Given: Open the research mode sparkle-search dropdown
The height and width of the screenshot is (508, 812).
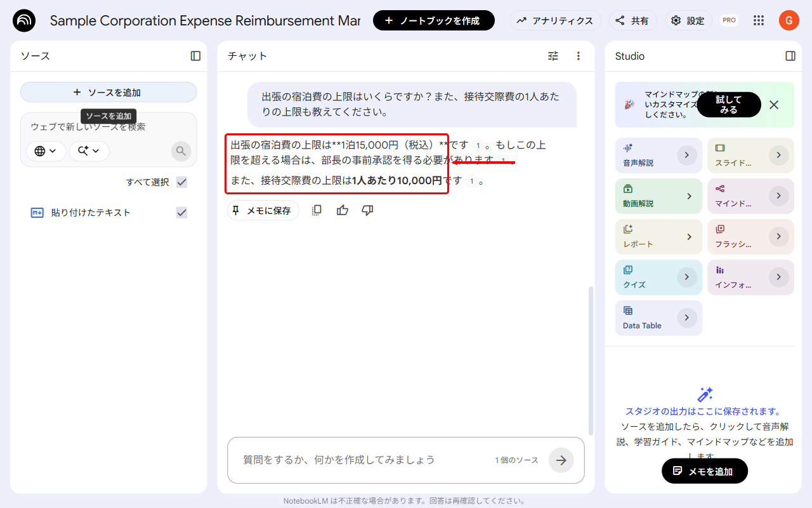Looking at the screenshot, I should click(x=89, y=151).
